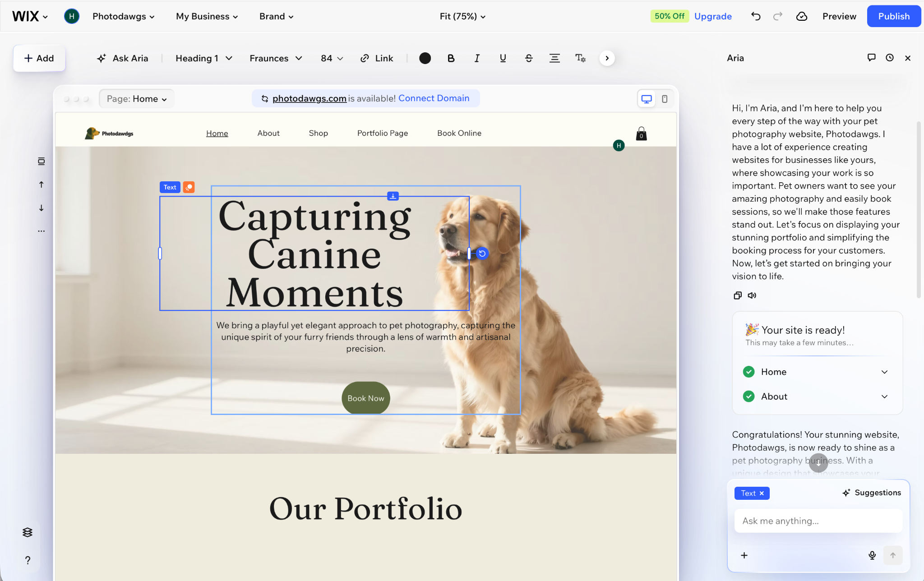The image size is (924, 581).
Task: Open advanced text settings icon
Action: click(581, 58)
